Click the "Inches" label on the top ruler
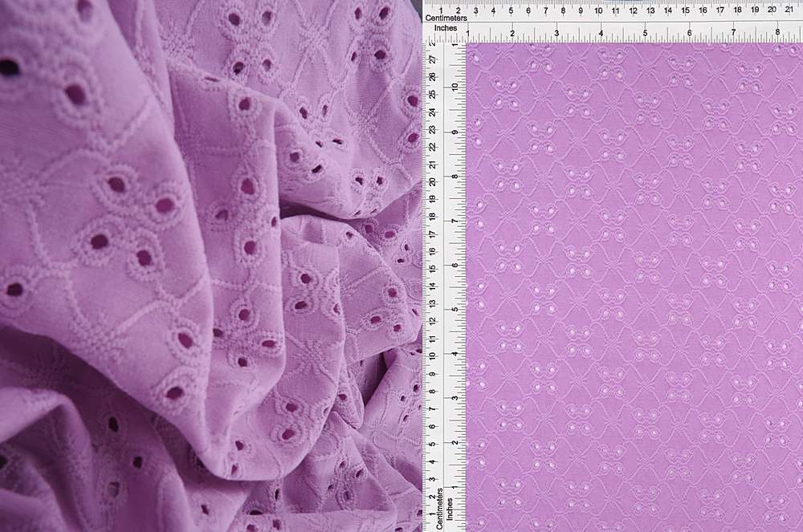The image size is (803, 532). (446, 28)
